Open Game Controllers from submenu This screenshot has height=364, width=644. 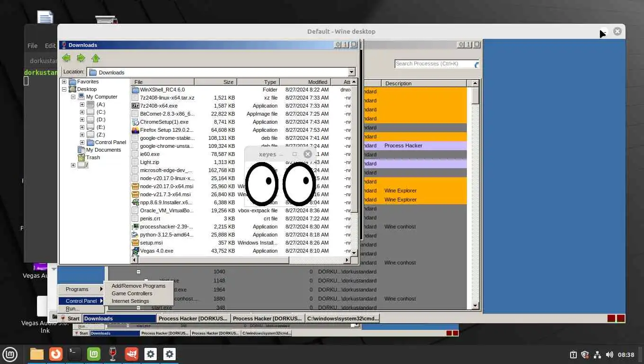pos(132,293)
